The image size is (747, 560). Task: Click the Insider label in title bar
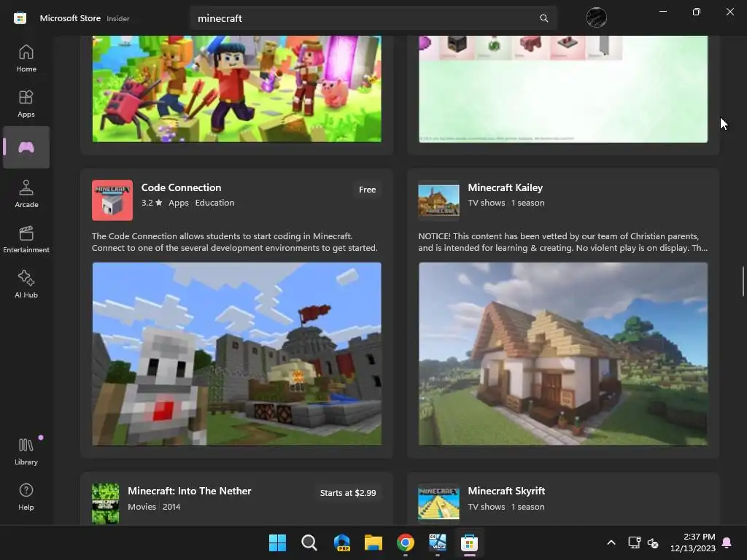[118, 18]
